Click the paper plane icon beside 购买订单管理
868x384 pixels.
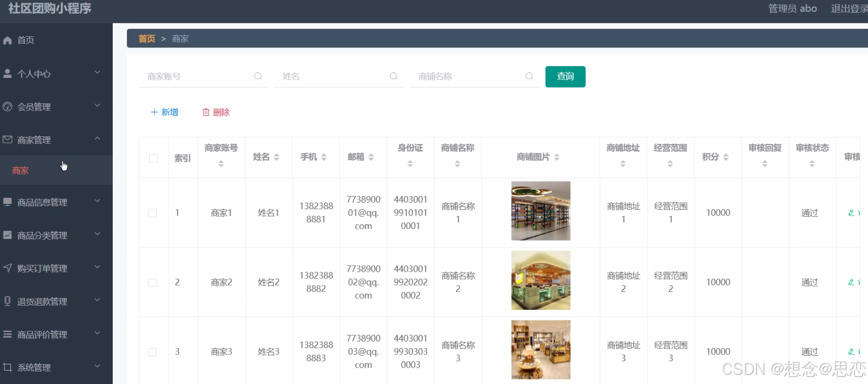8,268
